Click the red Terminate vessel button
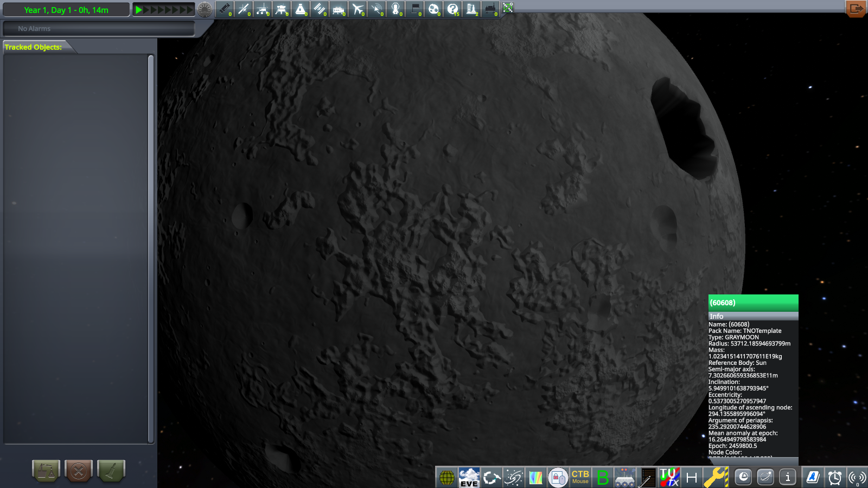Screen dimensions: 868x488 tap(79, 470)
